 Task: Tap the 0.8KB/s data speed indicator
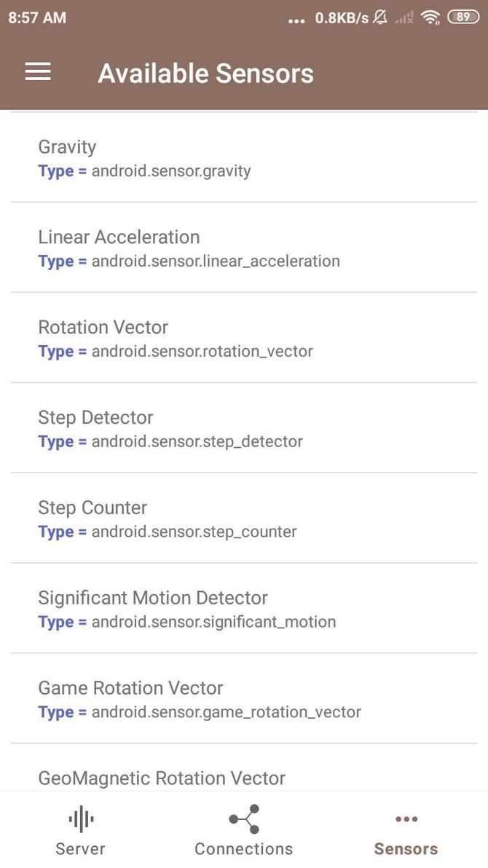tap(340, 17)
